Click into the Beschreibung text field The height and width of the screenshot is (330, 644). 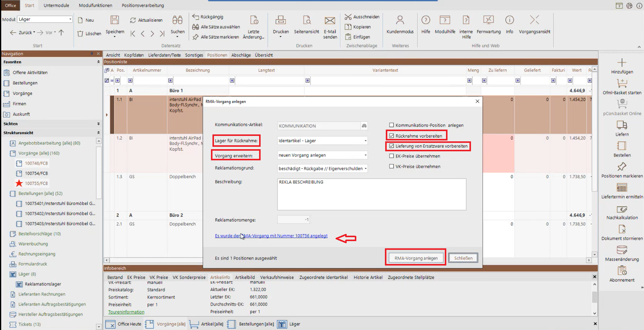(371, 194)
